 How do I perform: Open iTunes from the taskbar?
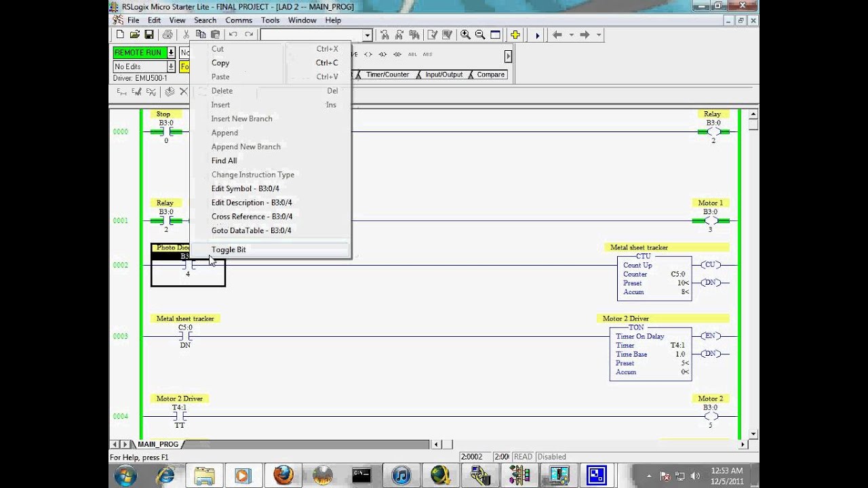401,475
